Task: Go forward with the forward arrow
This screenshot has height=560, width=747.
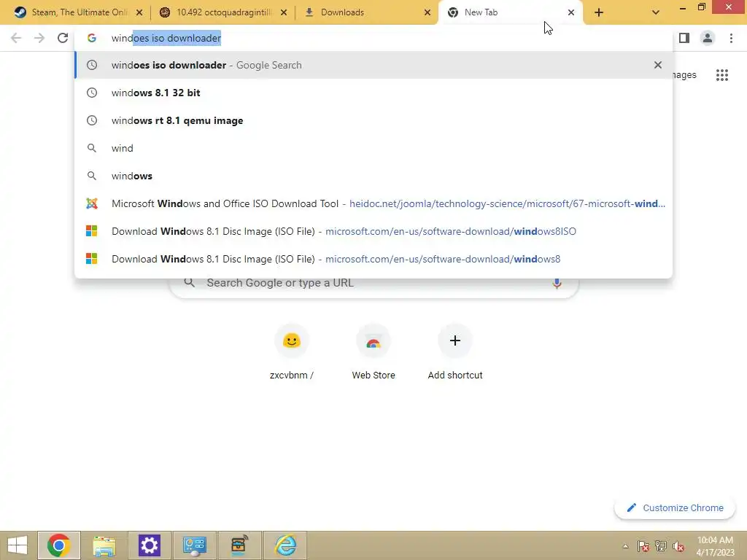Action: coord(39,38)
